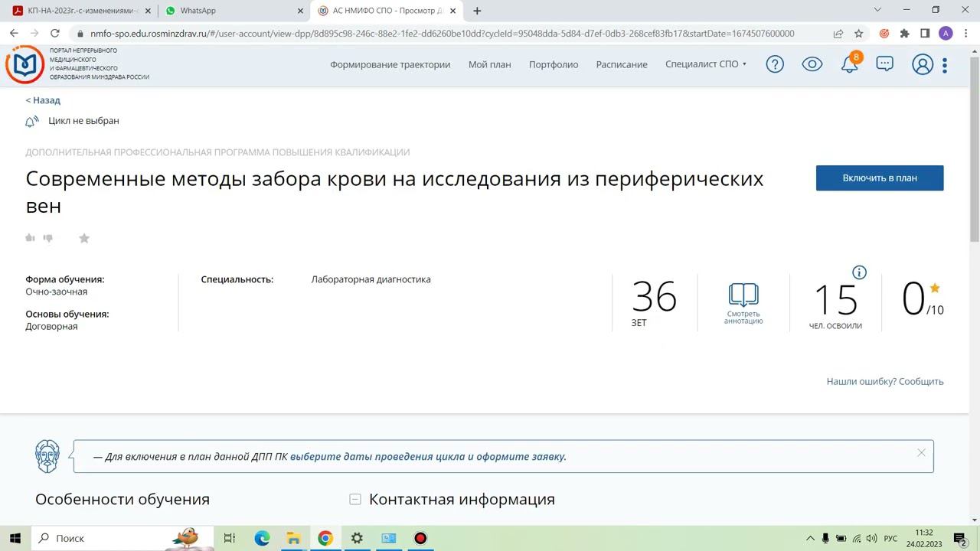980x551 pixels.
Task: Reload the page
Action: tap(54, 34)
